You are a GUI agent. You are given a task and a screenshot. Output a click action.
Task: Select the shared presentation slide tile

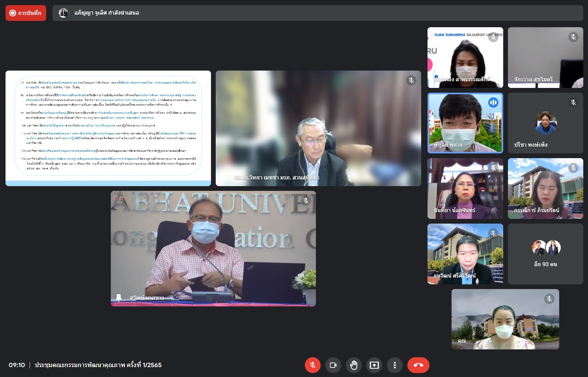point(108,128)
